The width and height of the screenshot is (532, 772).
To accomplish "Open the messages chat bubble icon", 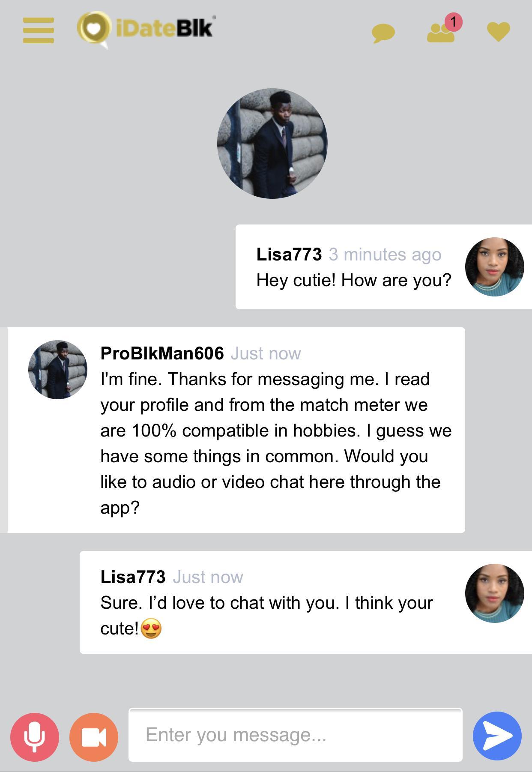I will click(383, 33).
